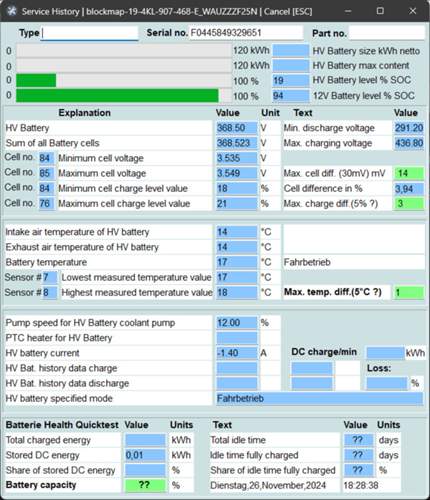Viewport: 430px width, 500px height.
Task: Click Idle time fully charged ?? value
Action: pos(358,455)
